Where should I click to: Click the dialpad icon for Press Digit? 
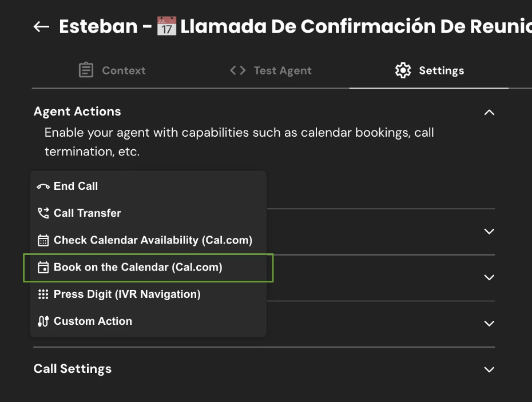pyautogui.click(x=43, y=294)
